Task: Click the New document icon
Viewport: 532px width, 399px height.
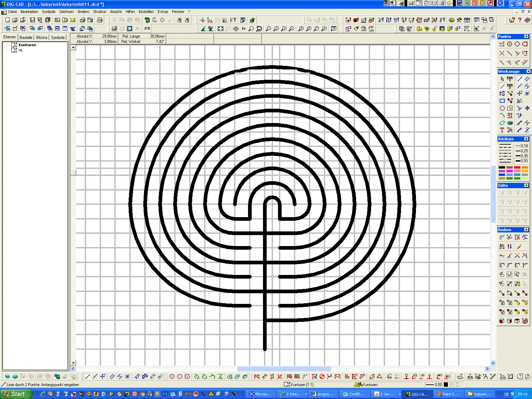Action: [8, 20]
